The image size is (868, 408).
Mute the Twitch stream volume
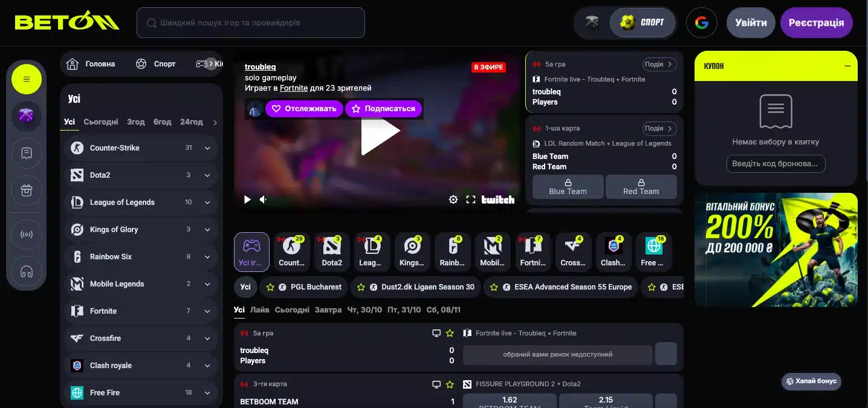coord(264,199)
